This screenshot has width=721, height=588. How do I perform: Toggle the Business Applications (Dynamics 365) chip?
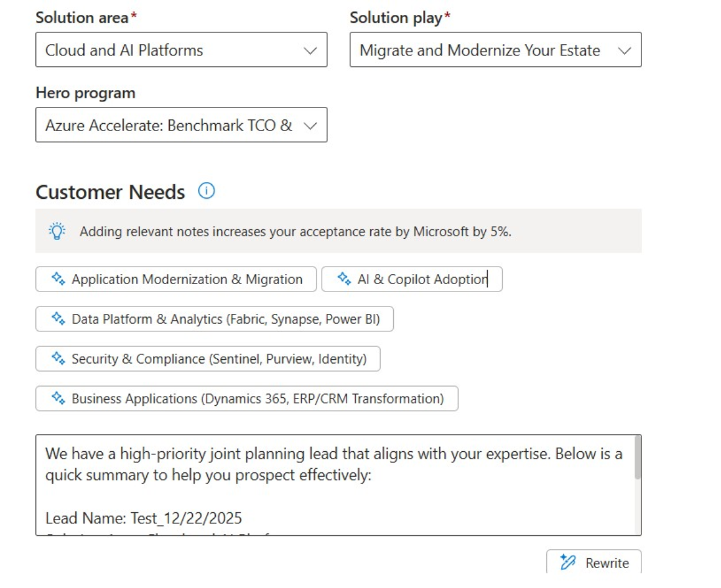247,398
